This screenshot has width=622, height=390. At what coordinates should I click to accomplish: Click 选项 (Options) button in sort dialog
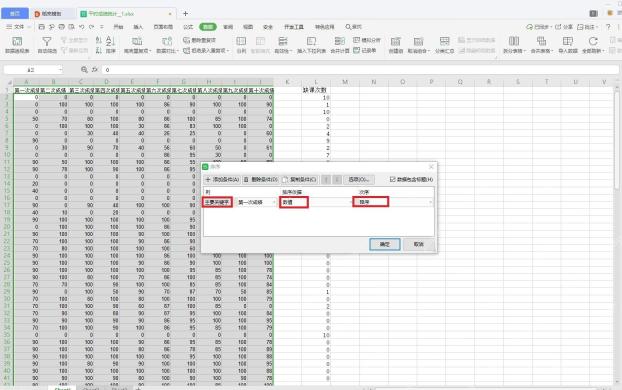point(359,179)
